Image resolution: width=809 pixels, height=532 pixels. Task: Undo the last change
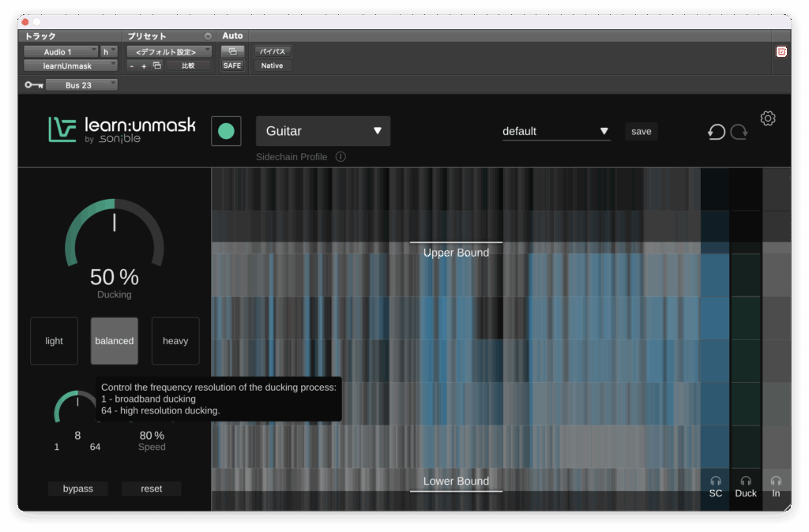pyautogui.click(x=716, y=132)
